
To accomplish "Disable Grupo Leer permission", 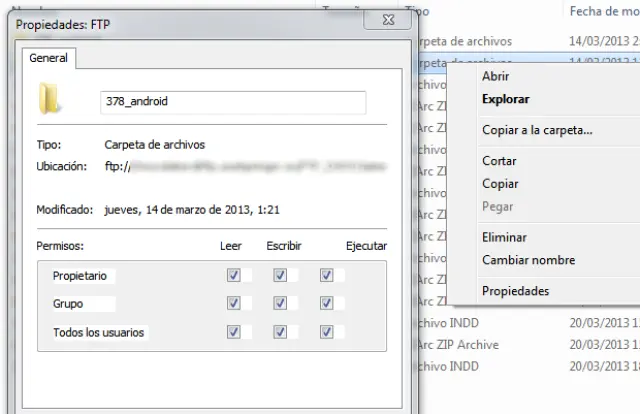I will [233, 303].
